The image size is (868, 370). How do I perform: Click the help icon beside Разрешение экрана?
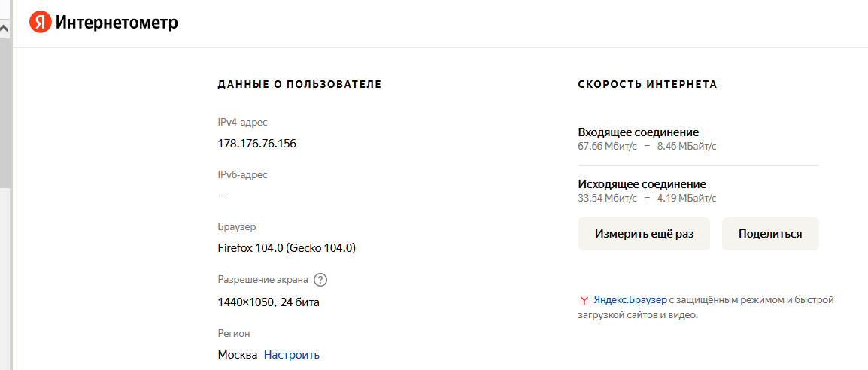click(320, 280)
